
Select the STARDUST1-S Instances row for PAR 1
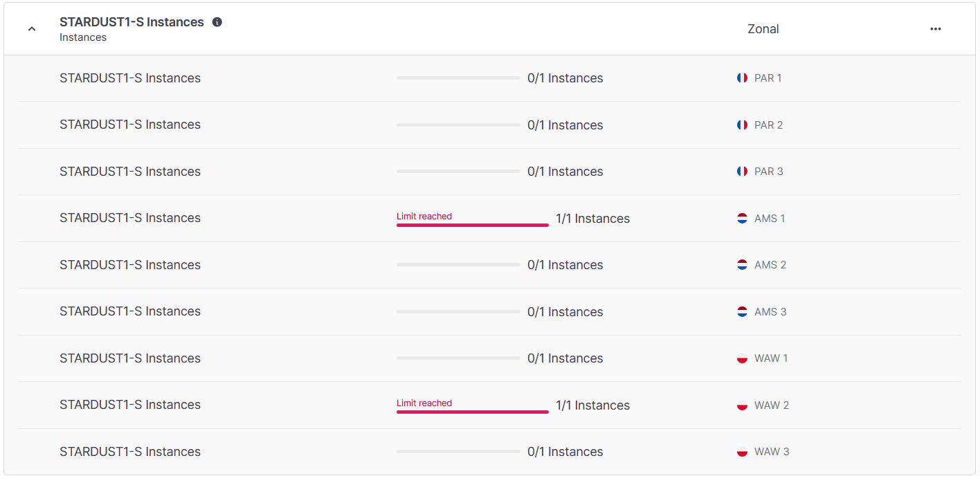pyautogui.click(x=489, y=78)
